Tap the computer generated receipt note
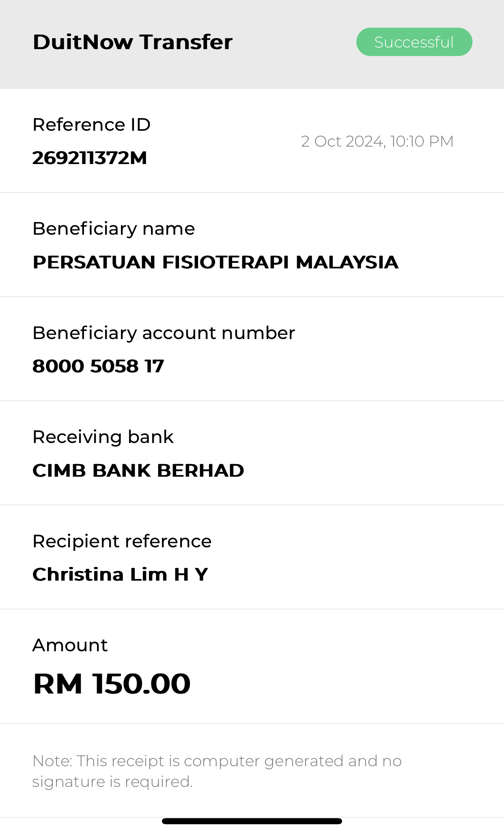Image resolution: width=504 pixels, height=834 pixels. [217, 771]
